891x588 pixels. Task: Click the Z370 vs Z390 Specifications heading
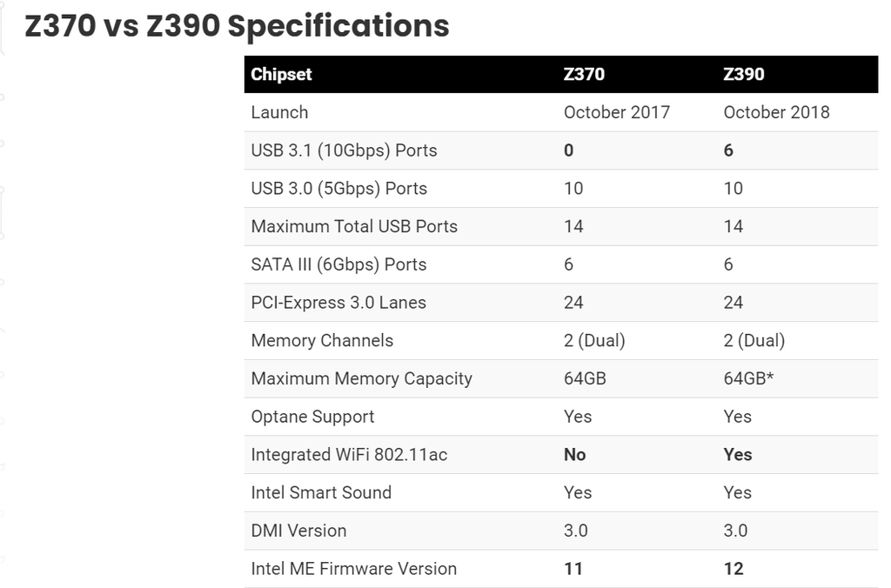(x=237, y=27)
